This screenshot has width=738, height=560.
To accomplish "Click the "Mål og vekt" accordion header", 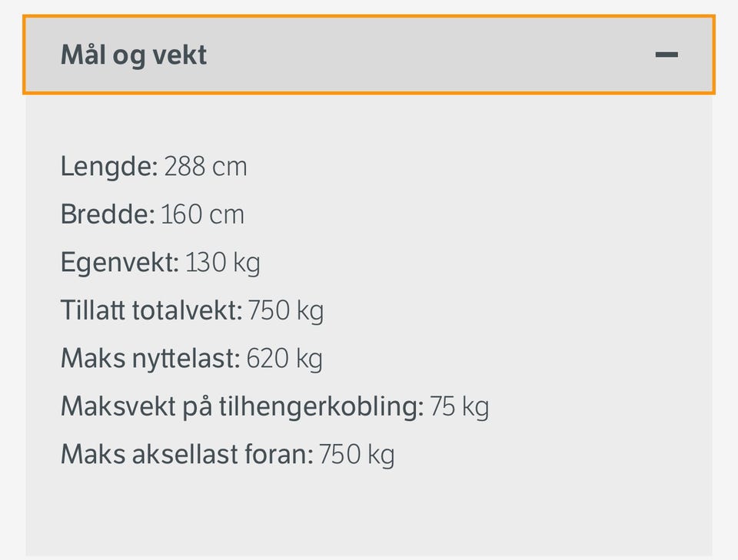I will [369, 55].
